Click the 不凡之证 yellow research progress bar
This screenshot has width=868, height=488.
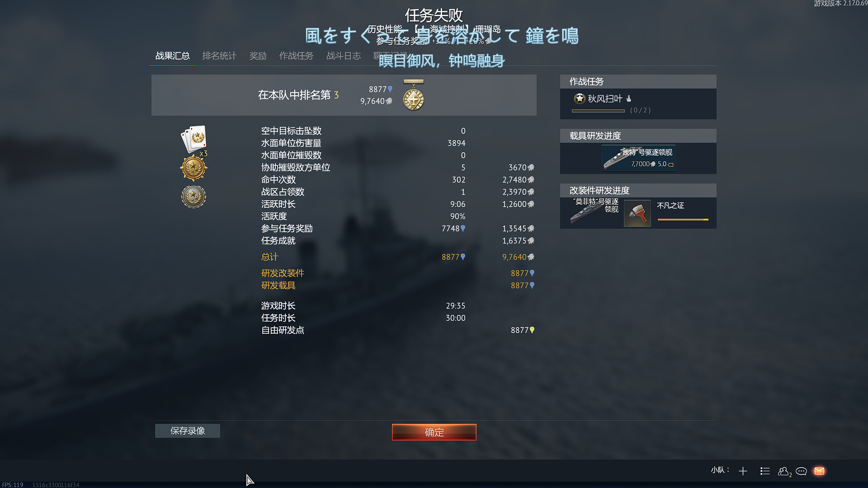point(683,220)
